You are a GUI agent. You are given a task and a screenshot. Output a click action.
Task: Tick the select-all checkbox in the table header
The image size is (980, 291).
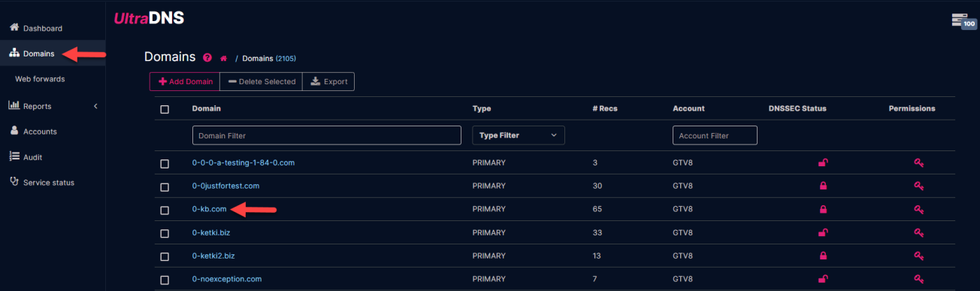pos(165,109)
